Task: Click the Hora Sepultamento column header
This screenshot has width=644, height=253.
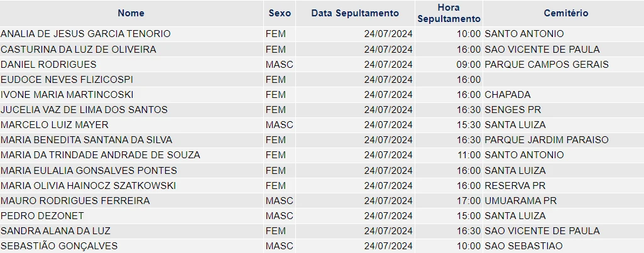Action: tap(449, 13)
